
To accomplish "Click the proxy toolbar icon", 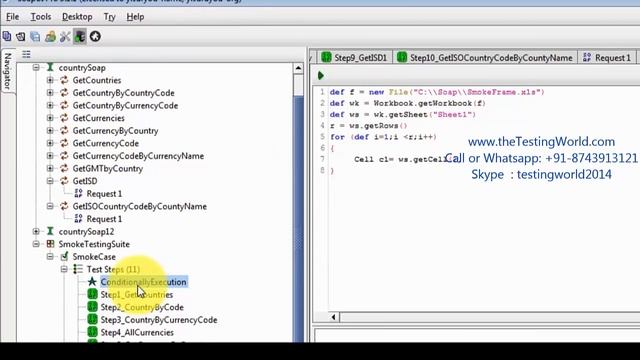I will pyautogui.click(x=80, y=37).
